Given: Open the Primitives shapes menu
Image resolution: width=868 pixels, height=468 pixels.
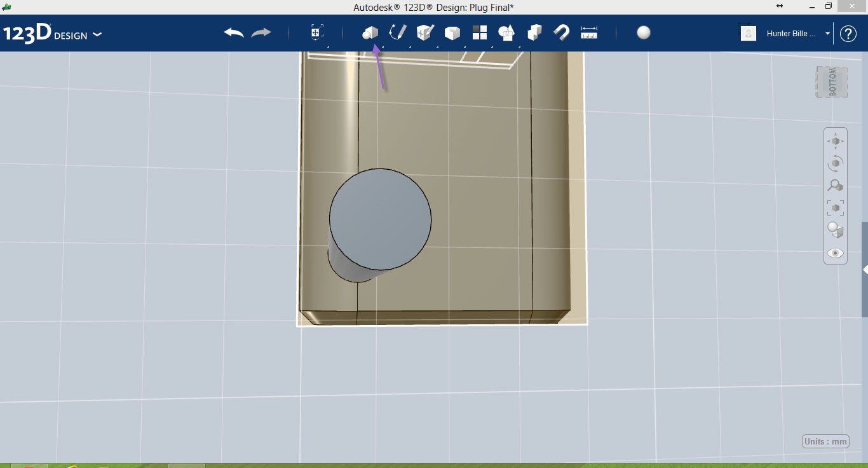Looking at the screenshot, I should coord(370,32).
